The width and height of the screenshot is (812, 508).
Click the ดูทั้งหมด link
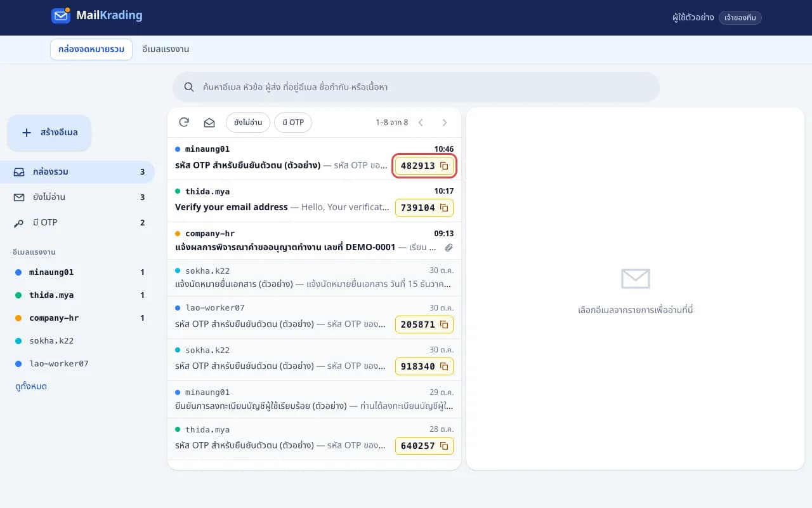[31, 386]
